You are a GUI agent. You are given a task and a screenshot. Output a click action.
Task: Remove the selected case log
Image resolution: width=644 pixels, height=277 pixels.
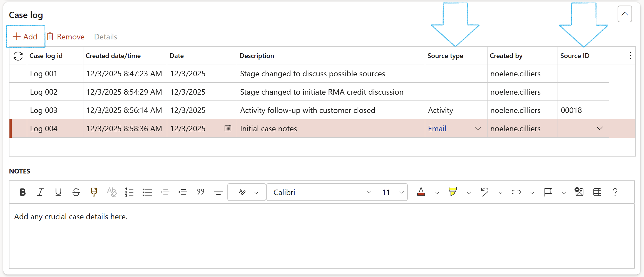tap(66, 37)
